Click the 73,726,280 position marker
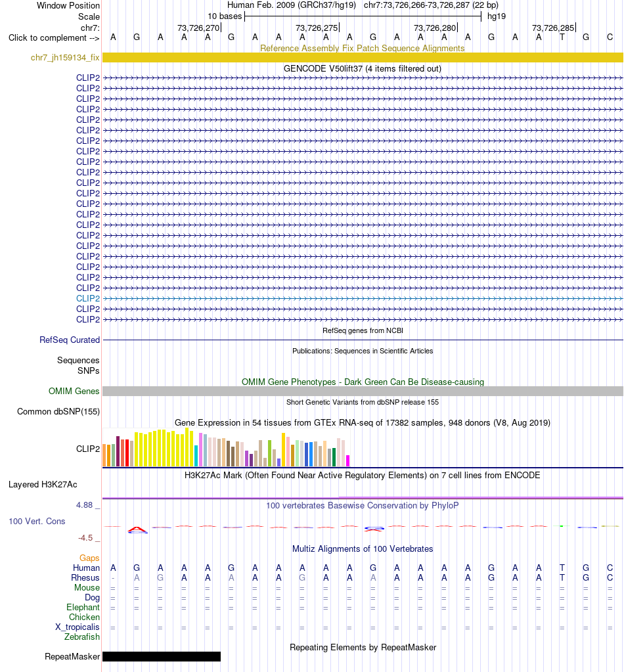The width and height of the screenshot is (624, 672). point(435,28)
